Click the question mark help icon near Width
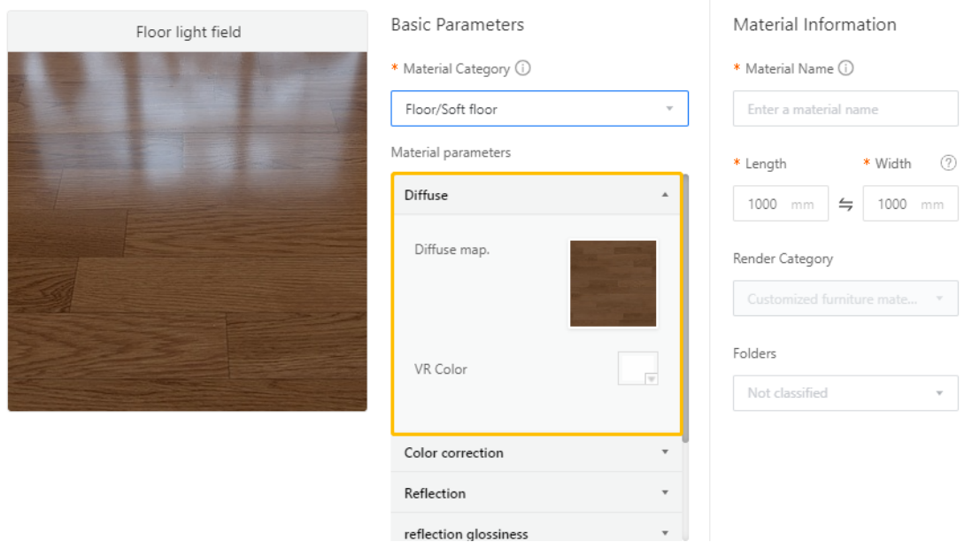The width and height of the screenshot is (980, 542). click(948, 163)
